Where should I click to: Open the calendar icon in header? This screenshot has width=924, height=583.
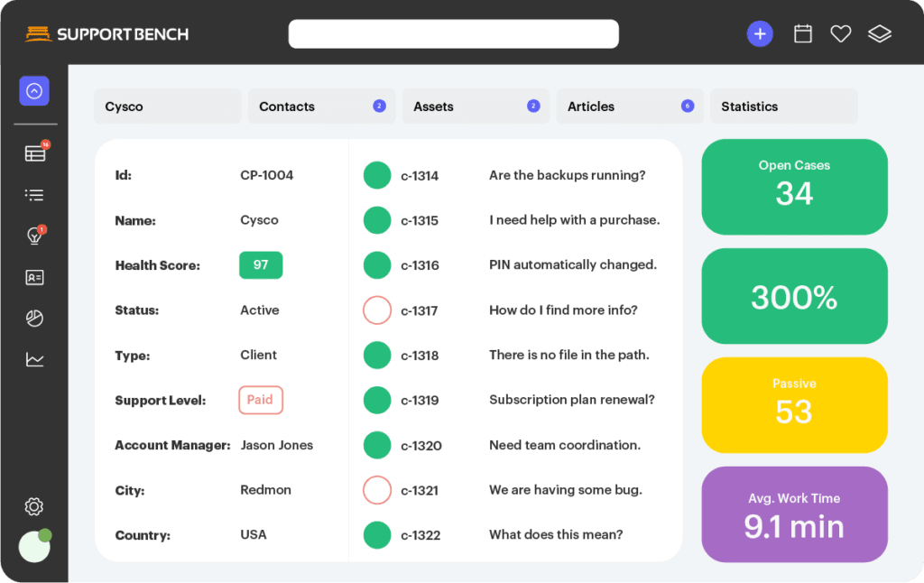coord(802,34)
